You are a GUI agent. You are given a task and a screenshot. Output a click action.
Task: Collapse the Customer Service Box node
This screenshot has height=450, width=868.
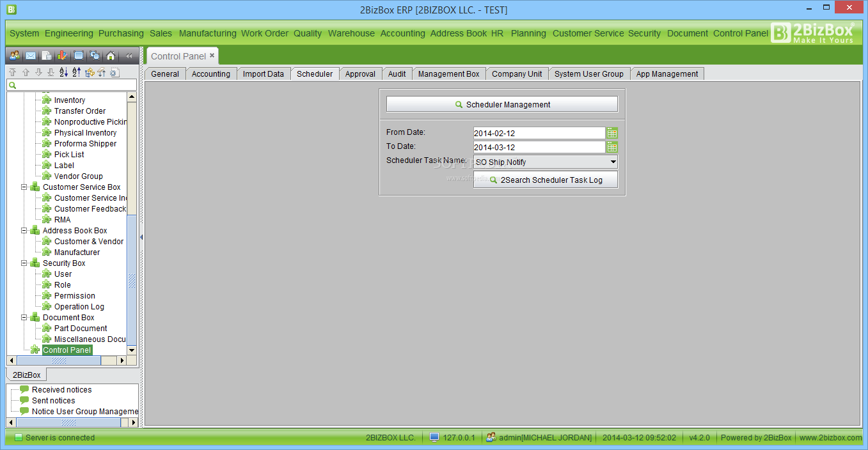tap(25, 187)
